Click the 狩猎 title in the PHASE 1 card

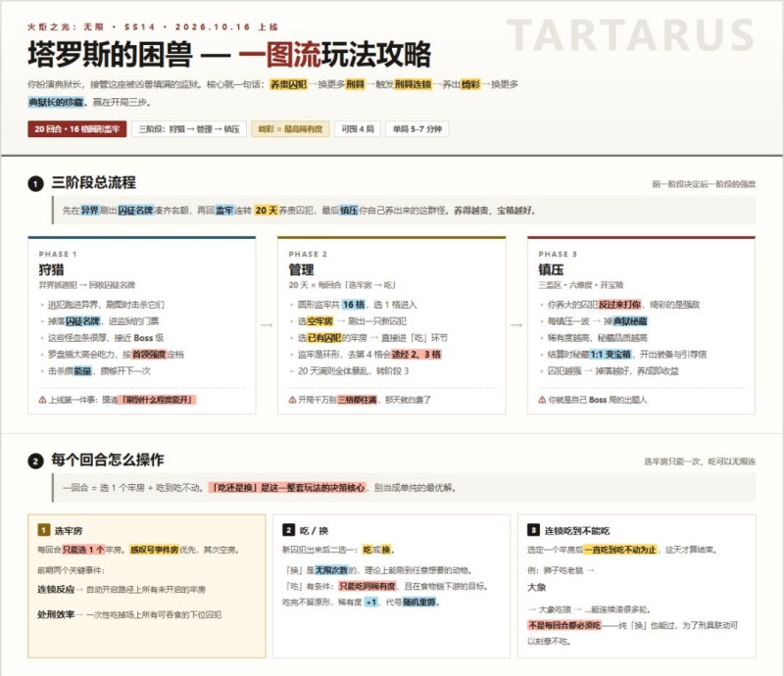52,270
